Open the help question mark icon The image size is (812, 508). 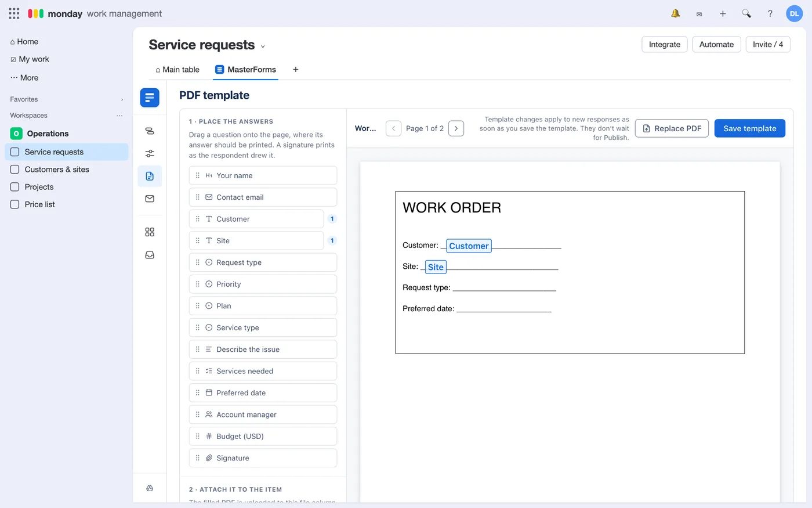coord(770,13)
